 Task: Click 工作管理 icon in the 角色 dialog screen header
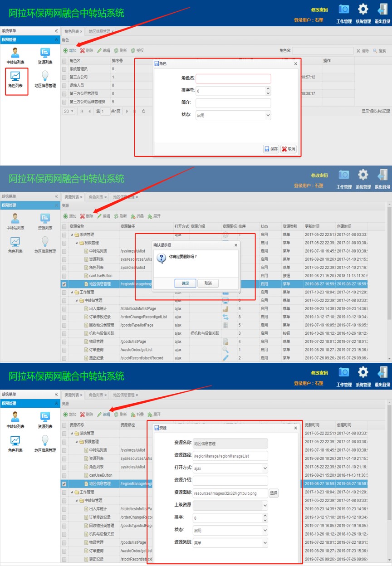coord(344,14)
